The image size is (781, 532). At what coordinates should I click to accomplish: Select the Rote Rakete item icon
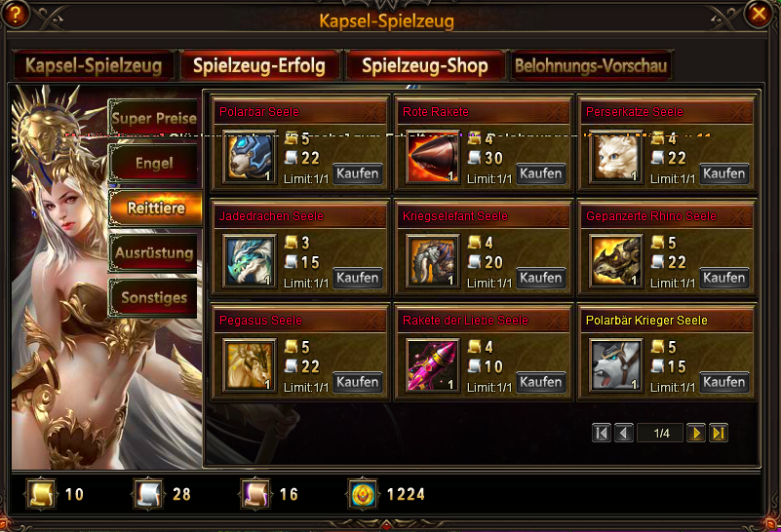click(x=433, y=157)
